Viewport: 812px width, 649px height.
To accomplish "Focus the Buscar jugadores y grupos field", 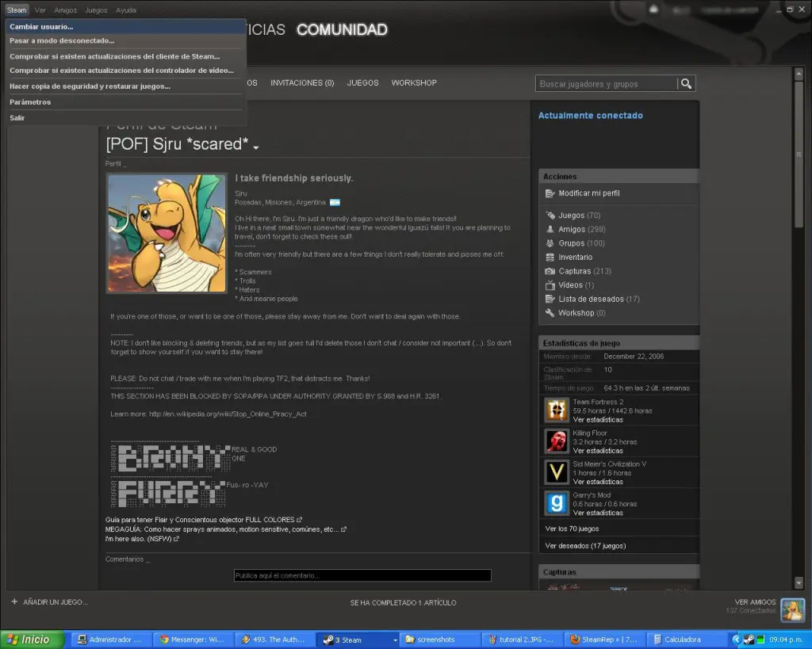I will coord(607,83).
